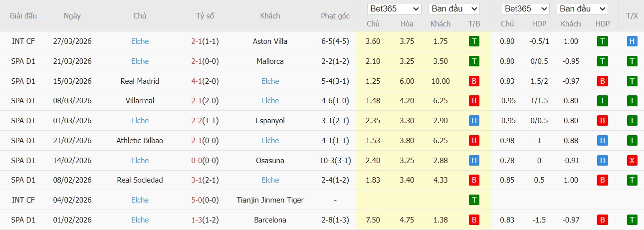Screen dimensions: 644x230
Task: Click the T/X column header
Action: coord(632,16)
